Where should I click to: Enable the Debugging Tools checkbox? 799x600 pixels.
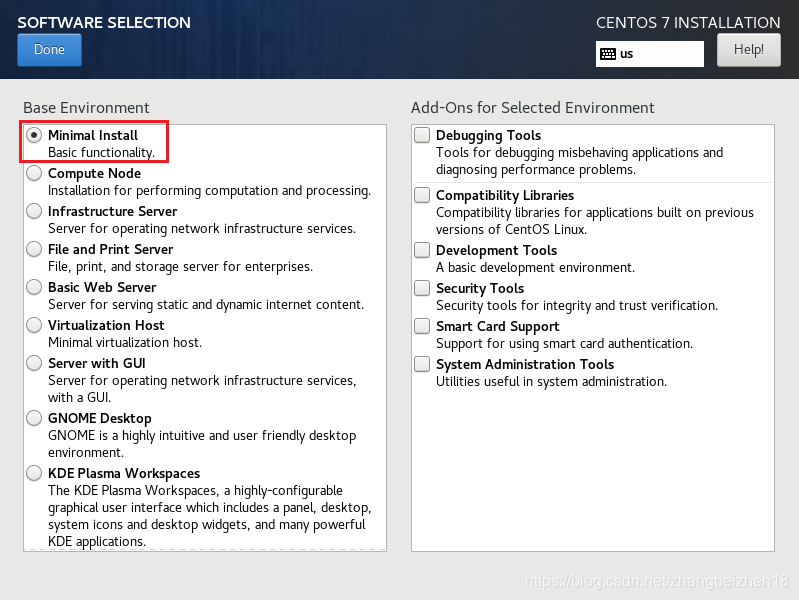[x=422, y=135]
